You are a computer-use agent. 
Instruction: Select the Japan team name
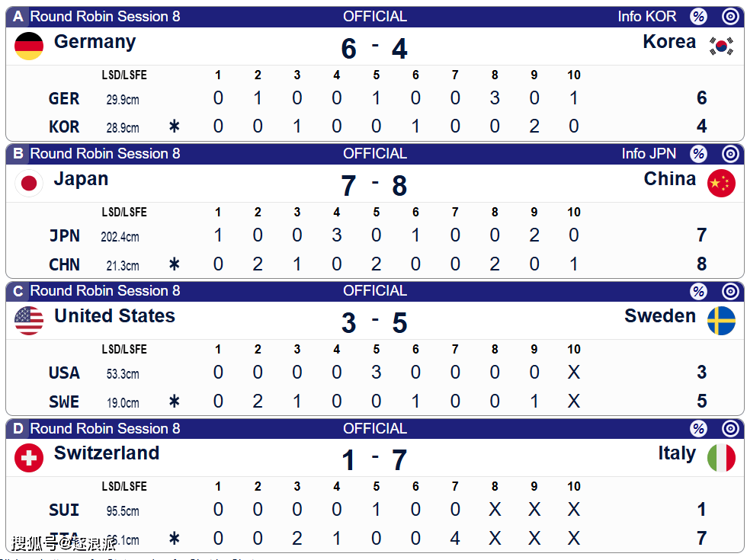pos(81,179)
